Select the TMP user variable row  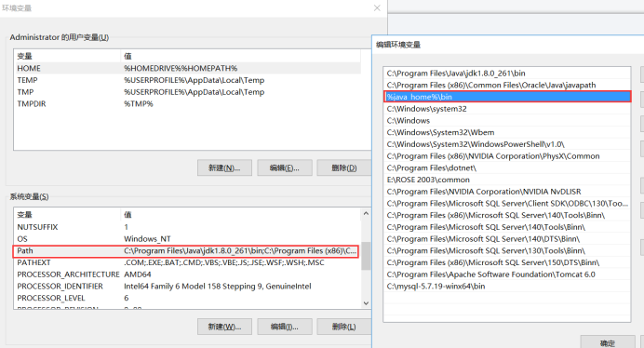click(x=187, y=92)
